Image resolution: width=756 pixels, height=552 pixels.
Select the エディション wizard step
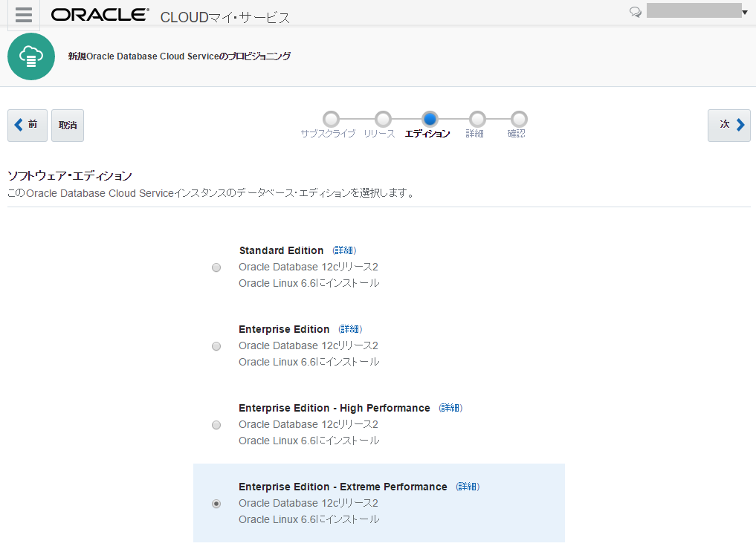click(x=430, y=119)
